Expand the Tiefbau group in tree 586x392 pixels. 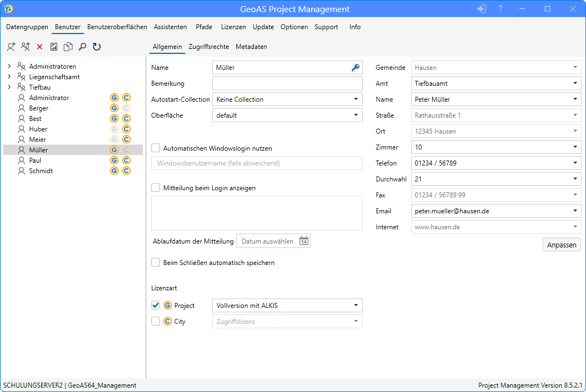(x=9, y=87)
